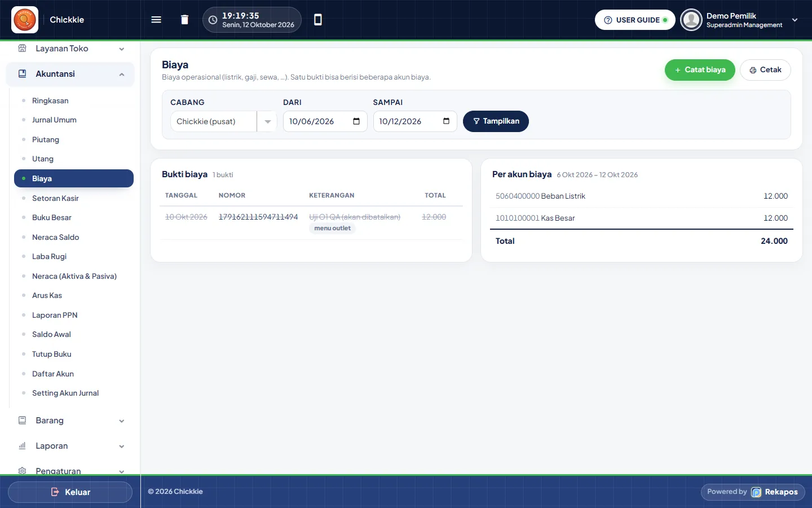Click the Chickkie logo icon
The image size is (812, 508).
pyautogui.click(x=25, y=20)
